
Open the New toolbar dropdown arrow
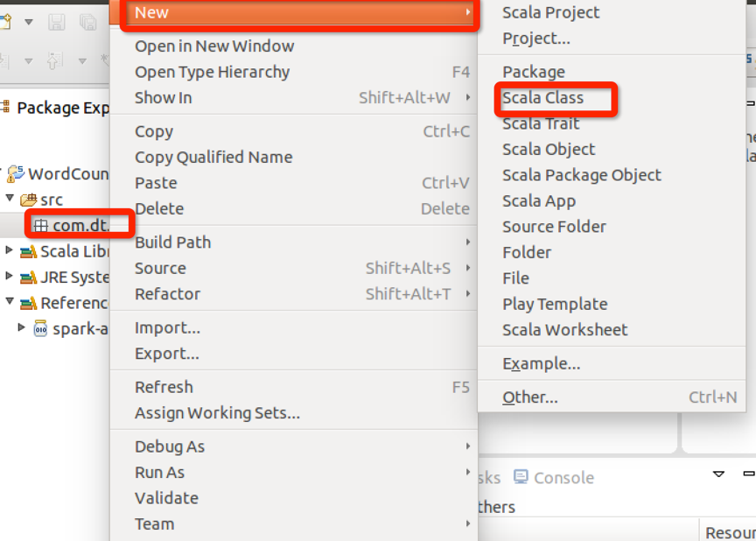[x=29, y=22]
